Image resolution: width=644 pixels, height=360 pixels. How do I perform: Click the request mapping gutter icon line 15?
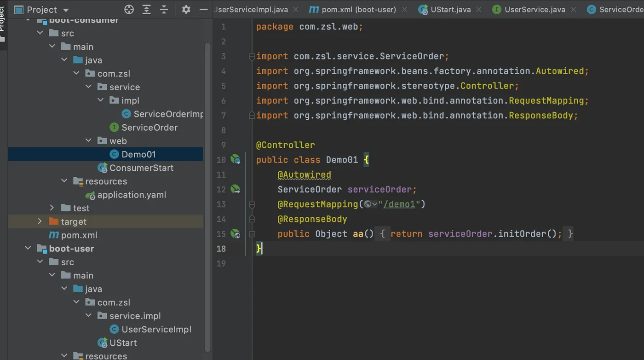236,234
